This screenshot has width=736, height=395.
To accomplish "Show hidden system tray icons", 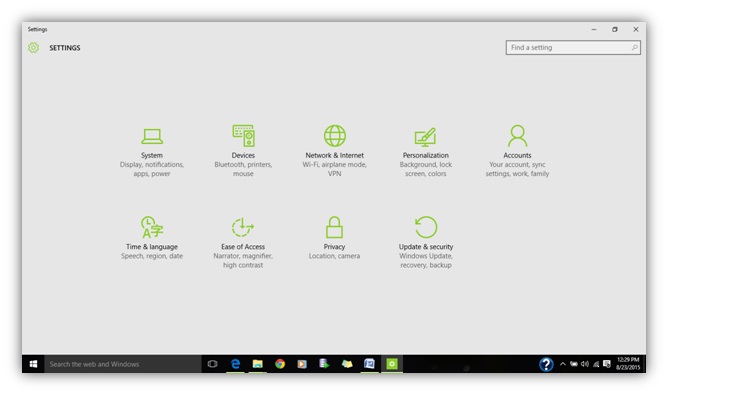I will 562,364.
